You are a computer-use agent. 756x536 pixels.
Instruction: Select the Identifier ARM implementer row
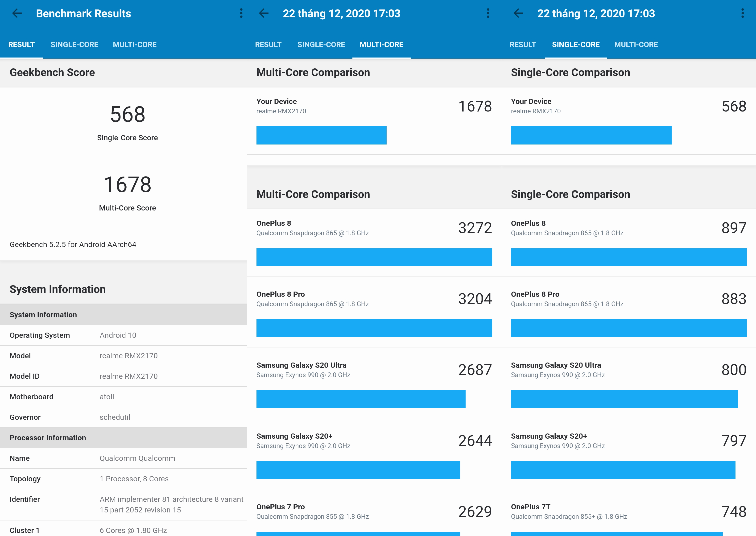(x=124, y=505)
